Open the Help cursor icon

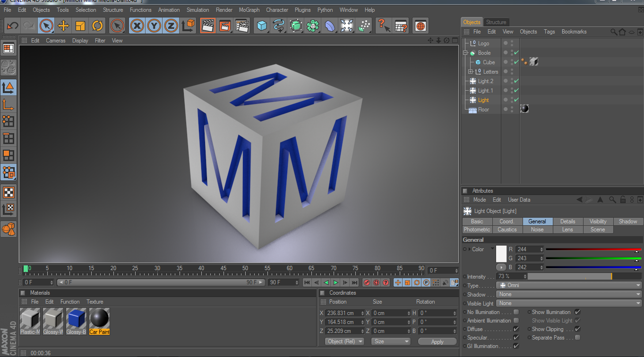point(384,25)
